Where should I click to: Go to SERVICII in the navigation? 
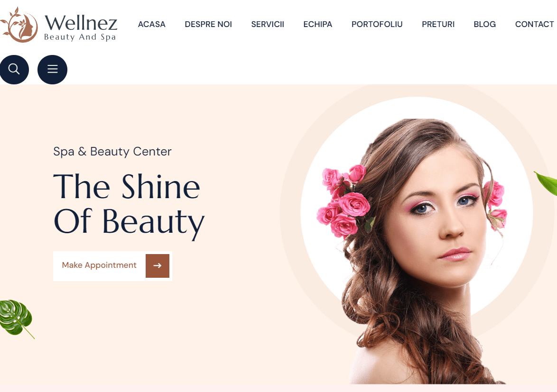click(x=268, y=25)
